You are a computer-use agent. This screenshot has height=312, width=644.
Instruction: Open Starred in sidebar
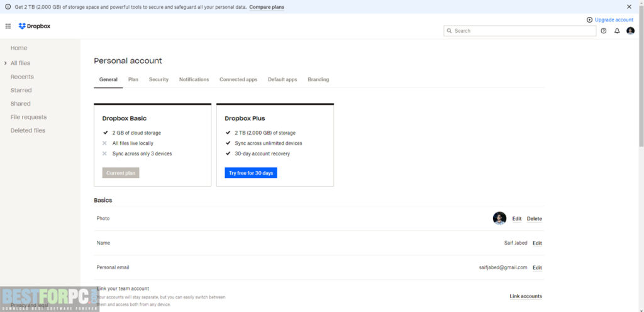(x=21, y=91)
